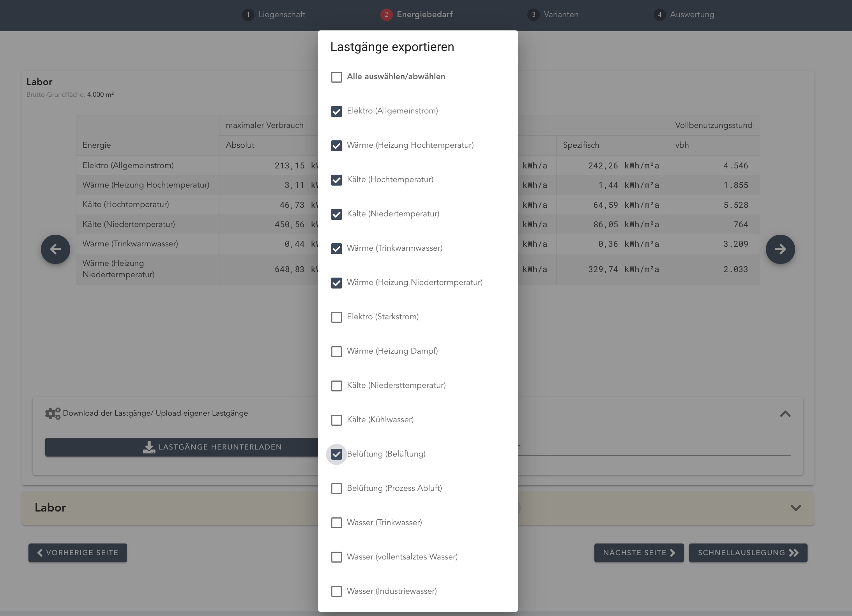Open the Energiebedarf step tab
The width and height of the screenshot is (852, 616).
tap(424, 15)
